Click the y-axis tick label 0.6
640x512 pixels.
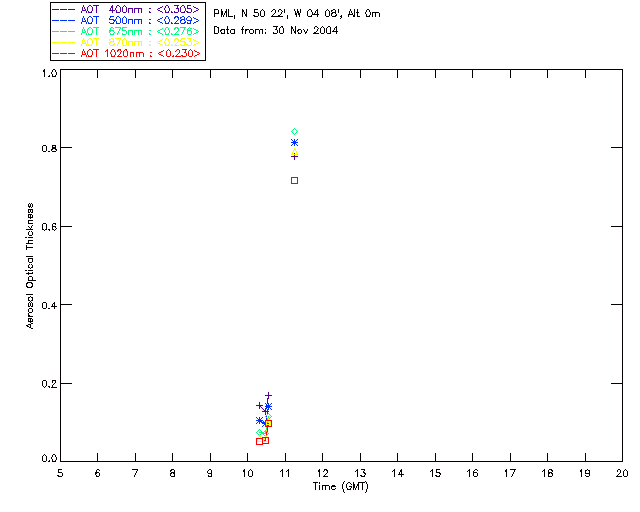point(49,227)
